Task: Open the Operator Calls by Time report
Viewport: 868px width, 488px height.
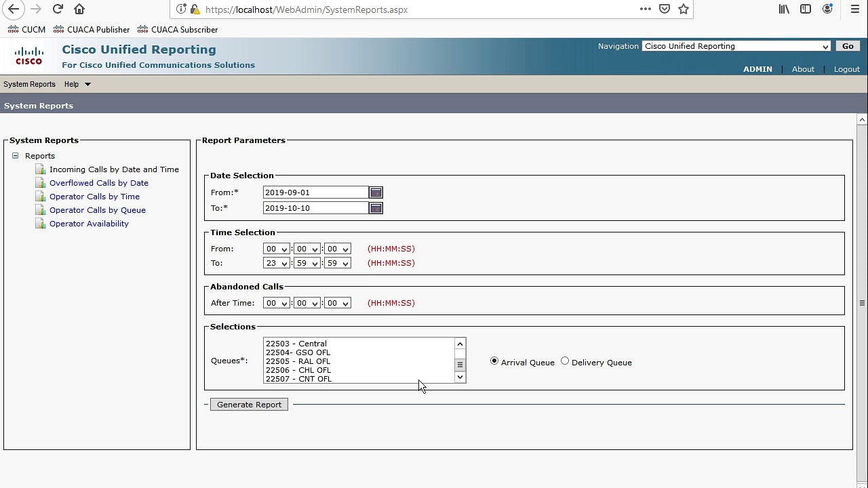Action: [94, 197]
